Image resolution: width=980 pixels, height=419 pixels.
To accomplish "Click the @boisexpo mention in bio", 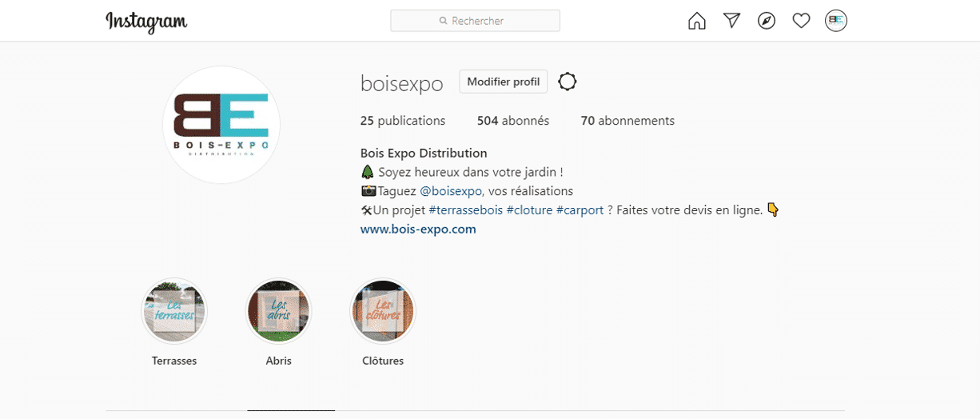I will coord(451,191).
